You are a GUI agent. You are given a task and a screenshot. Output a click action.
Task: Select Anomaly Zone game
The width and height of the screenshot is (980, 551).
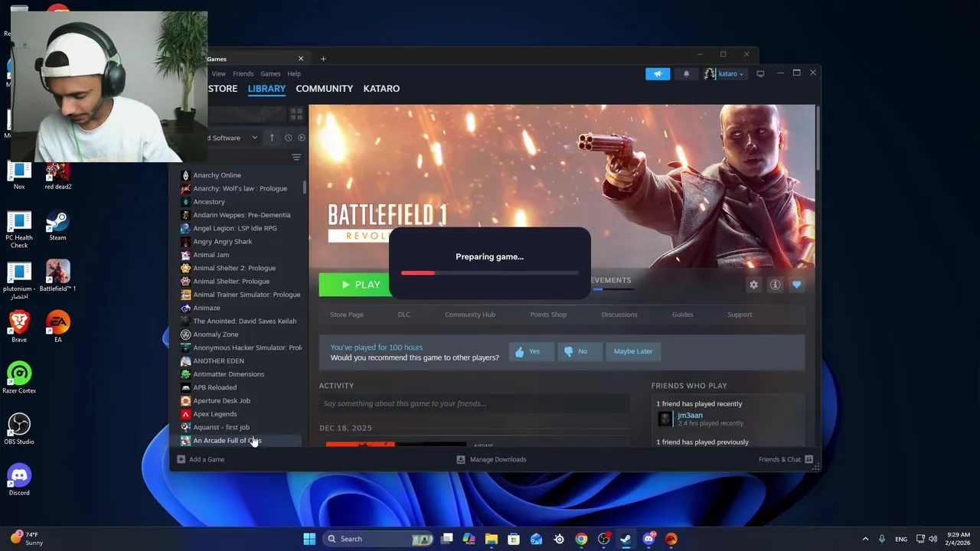[x=215, y=334]
